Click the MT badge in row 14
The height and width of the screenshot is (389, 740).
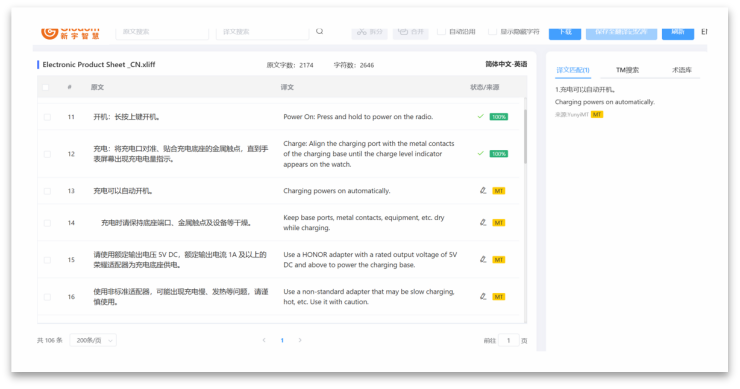tap(499, 223)
